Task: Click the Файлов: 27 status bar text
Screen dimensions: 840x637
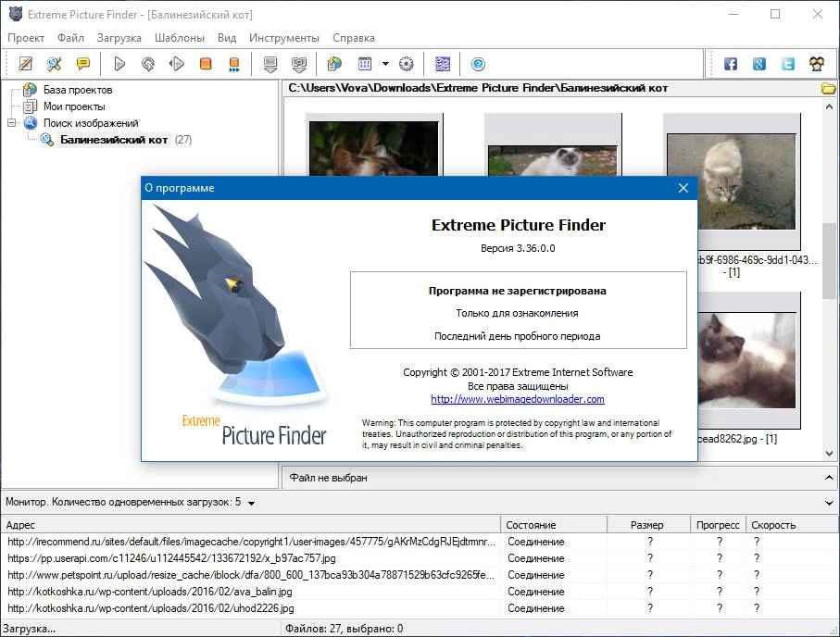Action: [344, 629]
